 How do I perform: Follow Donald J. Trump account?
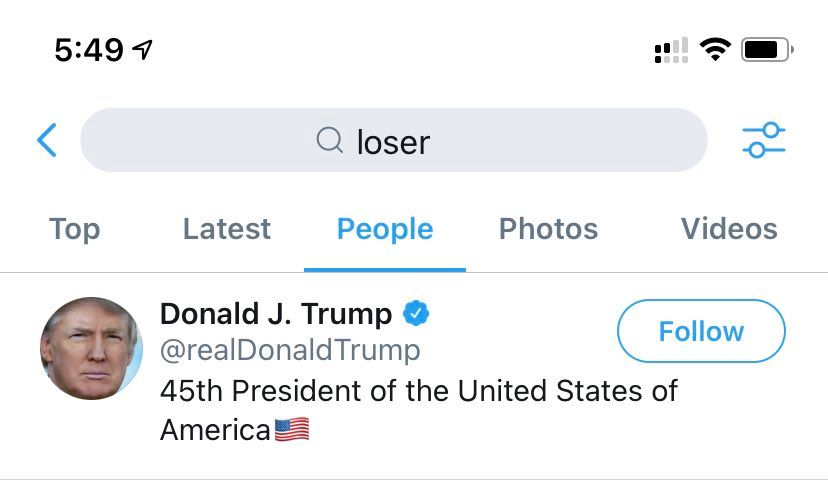click(x=701, y=331)
